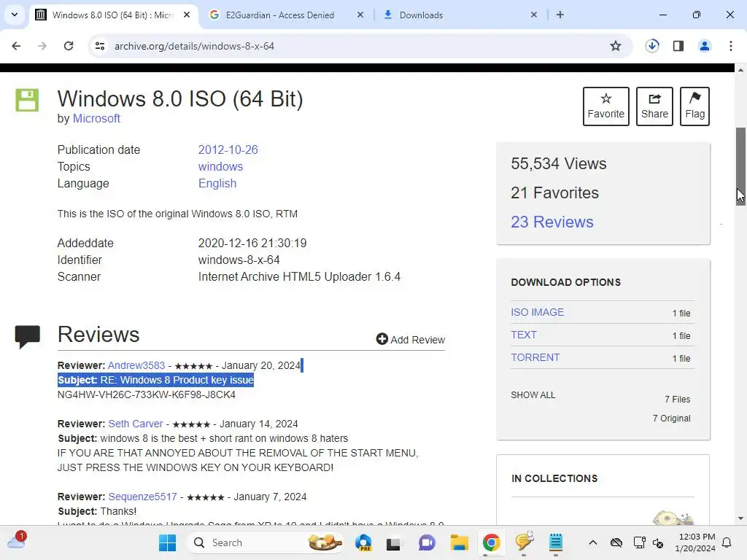This screenshot has width=747, height=560.
Task: Open the Chrome profile avatar
Action: (x=705, y=46)
